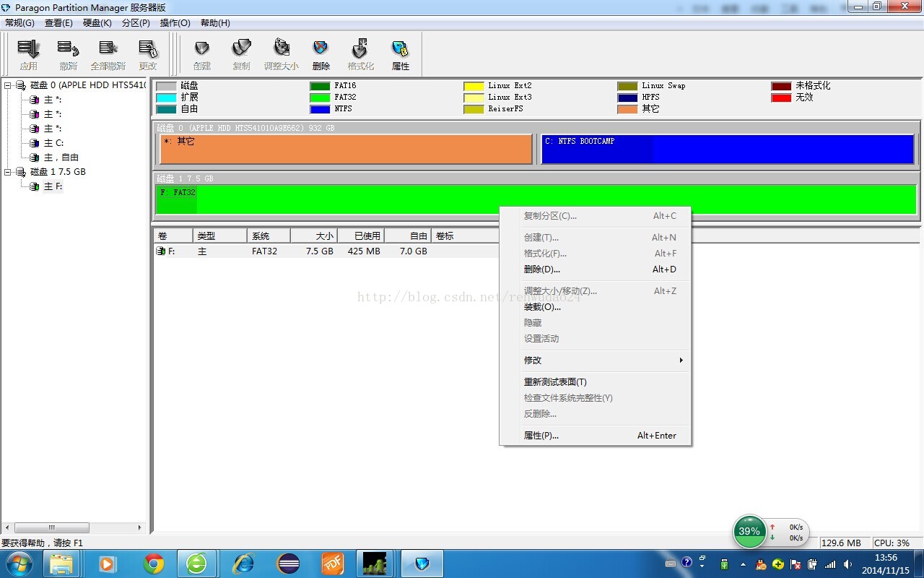Click the 应用 (Apply) toolbar icon

pyautogui.click(x=29, y=55)
